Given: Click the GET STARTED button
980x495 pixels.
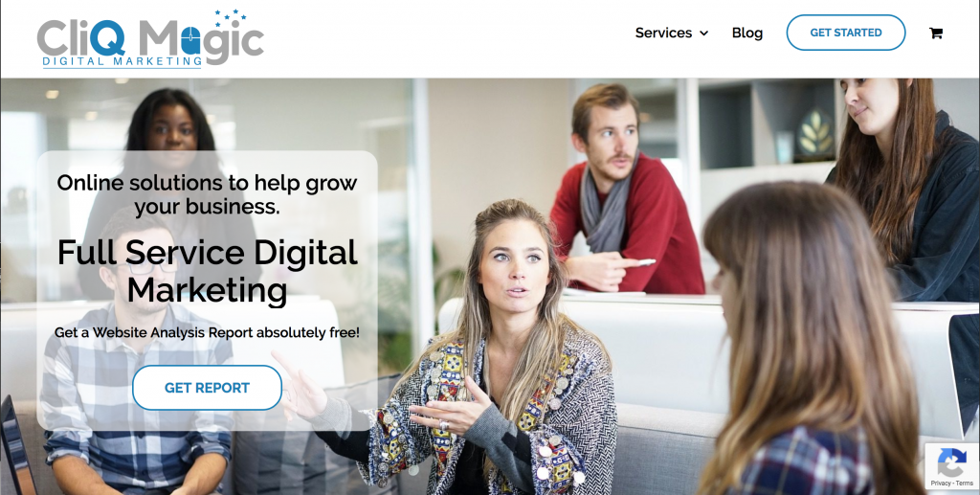Looking at the screenshot, I should tap(846, 33).
